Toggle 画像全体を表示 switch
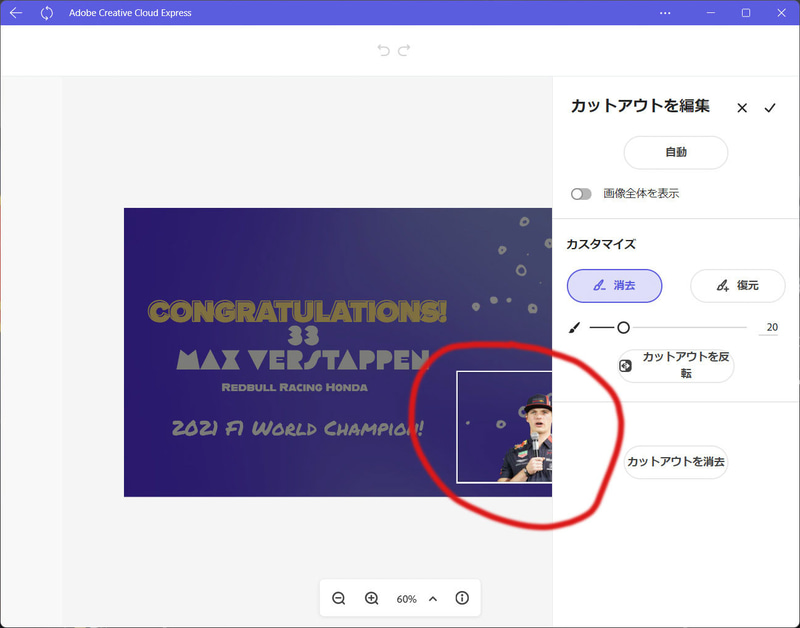The height and width of the screenshot is (628, 800). tap(581, 194)
